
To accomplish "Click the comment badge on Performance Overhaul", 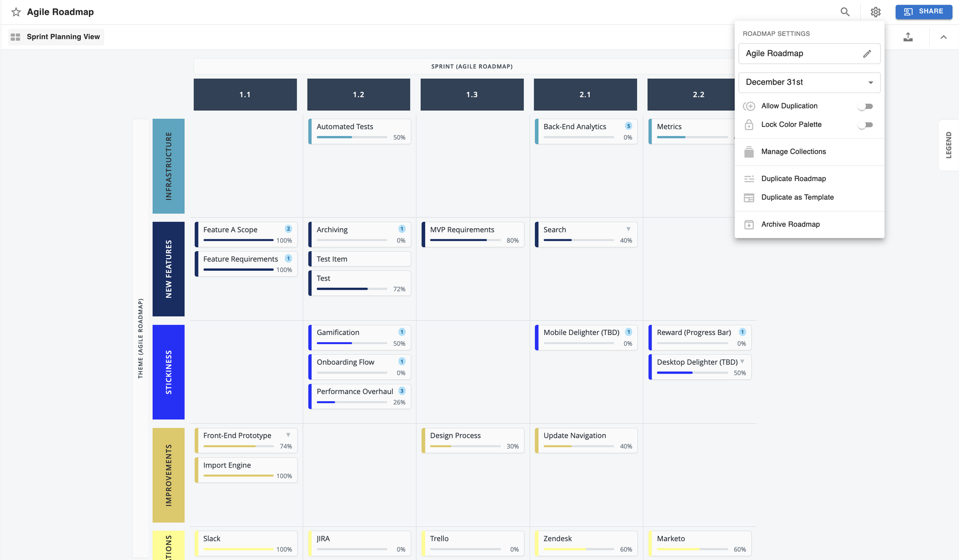I will coord(402,391).
